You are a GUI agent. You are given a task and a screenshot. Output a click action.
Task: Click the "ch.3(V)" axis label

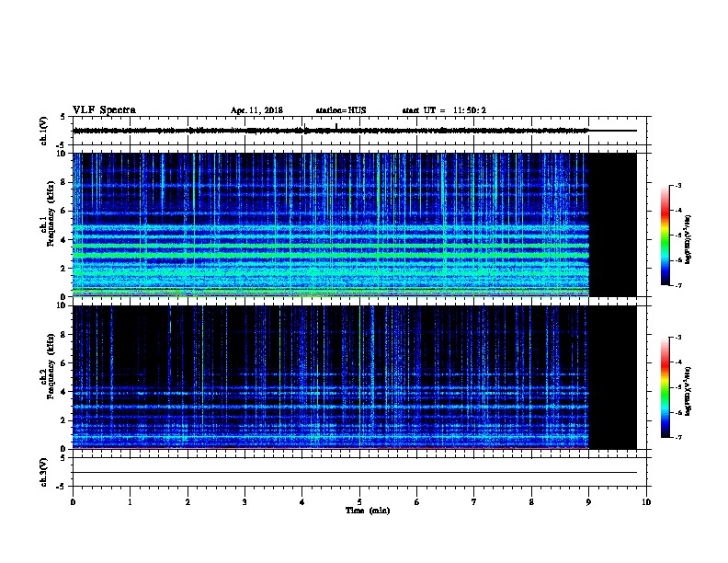coord(43,472)
